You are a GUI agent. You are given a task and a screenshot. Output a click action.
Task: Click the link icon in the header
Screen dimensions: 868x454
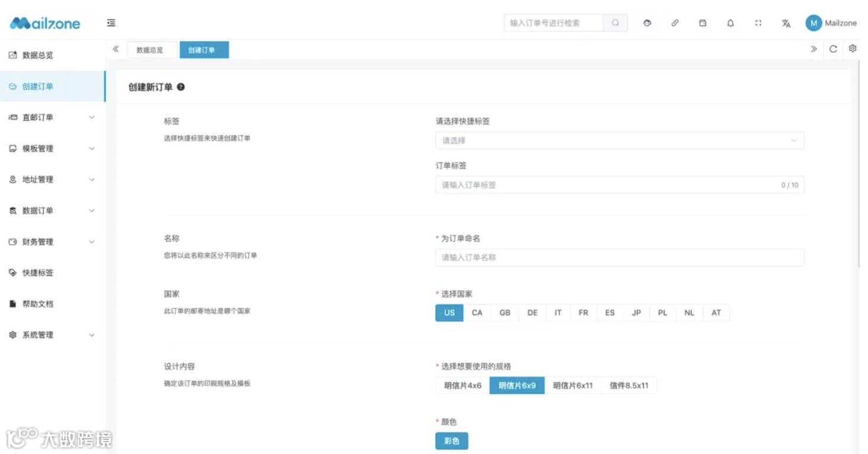pyautogui.click(x=675, y=22)
